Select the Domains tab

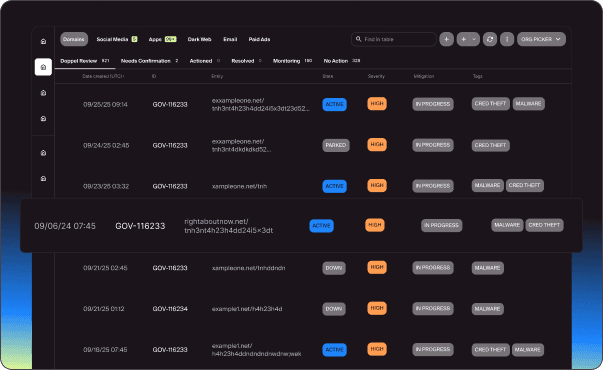(x=74, y=39)
